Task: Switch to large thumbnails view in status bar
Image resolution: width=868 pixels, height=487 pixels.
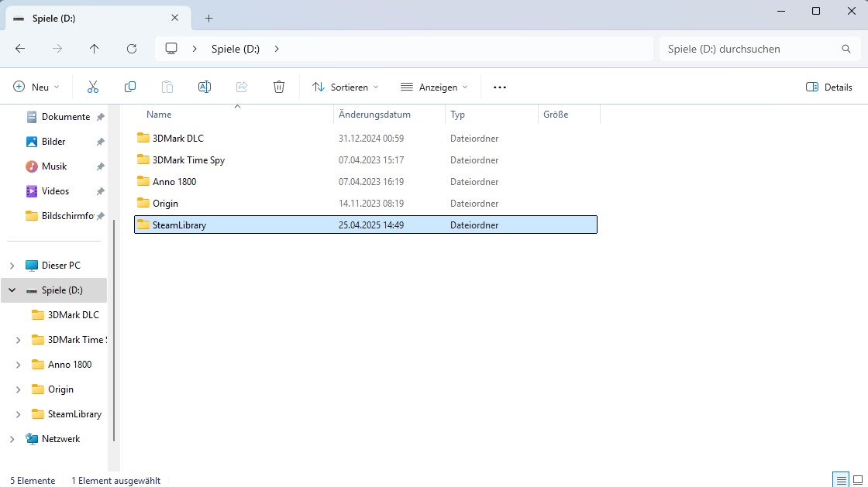Action: coord(858,480)
